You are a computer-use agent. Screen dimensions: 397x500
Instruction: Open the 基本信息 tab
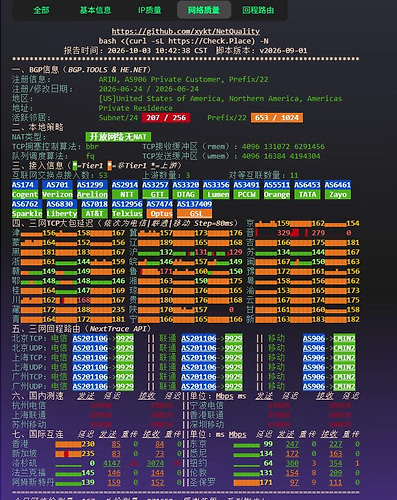[x=95, y=10]
